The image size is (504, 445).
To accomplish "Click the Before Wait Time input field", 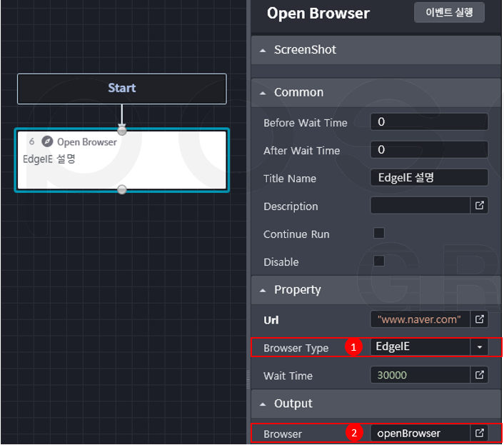I will point(428,122).
